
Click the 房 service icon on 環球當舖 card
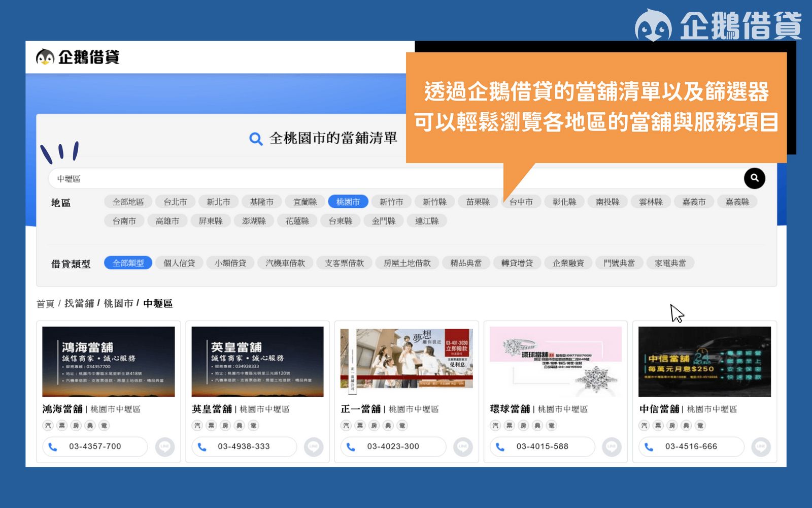click(x=523, y=425)
